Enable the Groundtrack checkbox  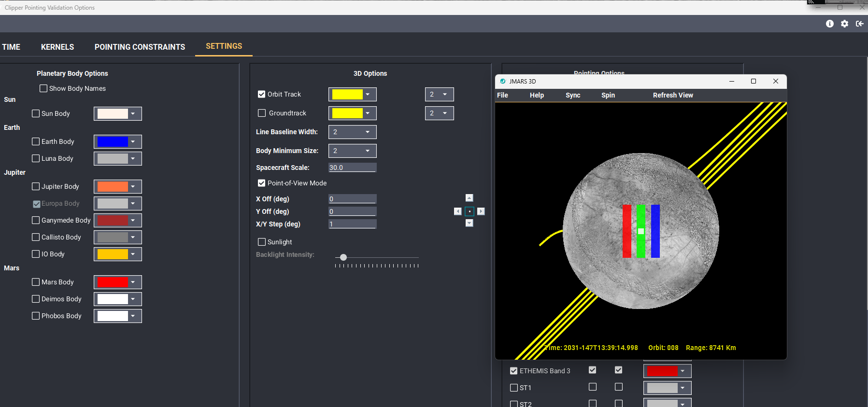tap(262, 113)
